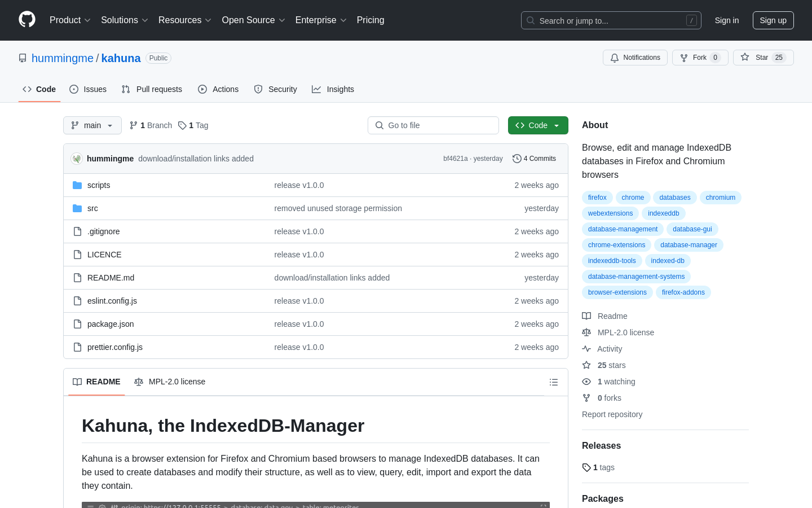This screenshot has height=508, width=812.
Task: Expand the Solutions menu
Action: 125,20
